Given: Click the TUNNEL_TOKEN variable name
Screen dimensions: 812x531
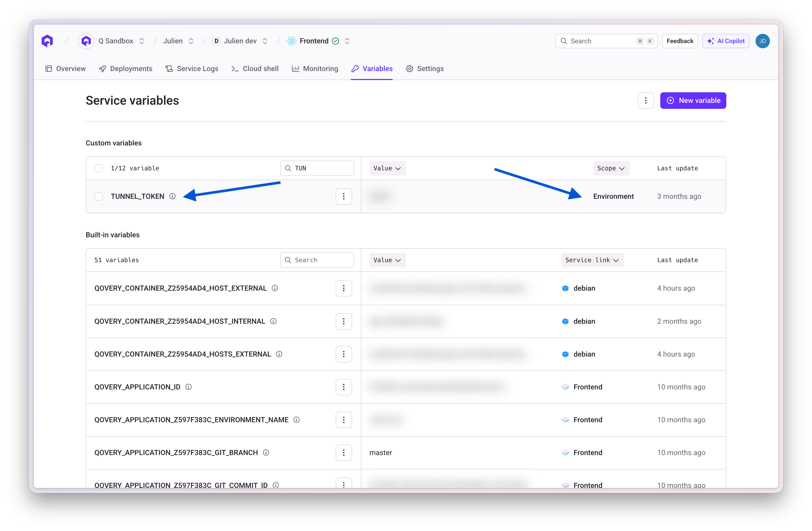Looking at the screenshot, I should [138, 196].
